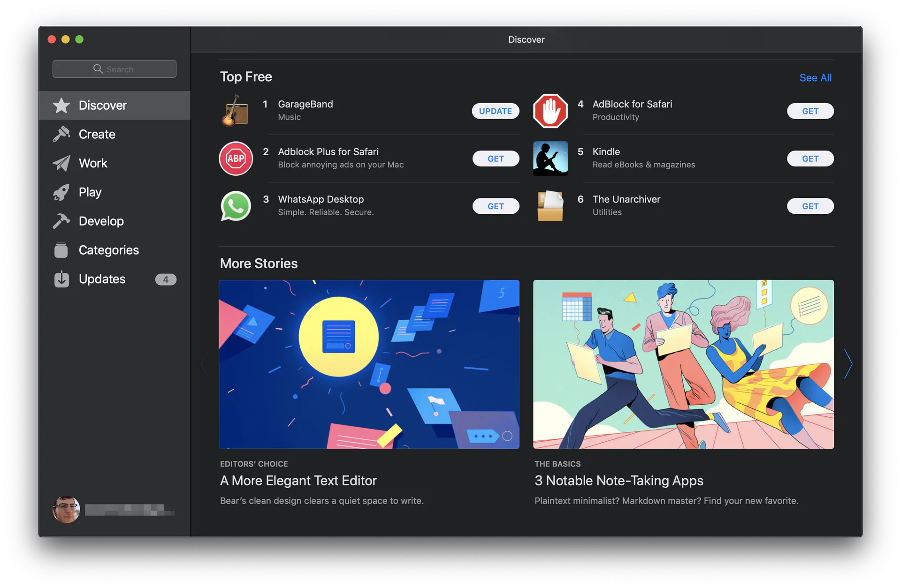
Task: Click the Categories icon in sidebar
Action: (x=61, y=250)
